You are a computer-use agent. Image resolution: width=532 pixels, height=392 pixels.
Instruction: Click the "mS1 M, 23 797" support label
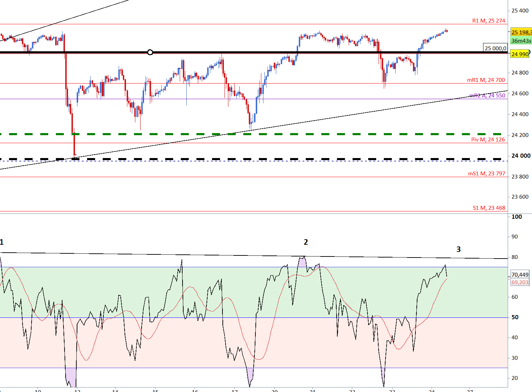tap(487, 174)
